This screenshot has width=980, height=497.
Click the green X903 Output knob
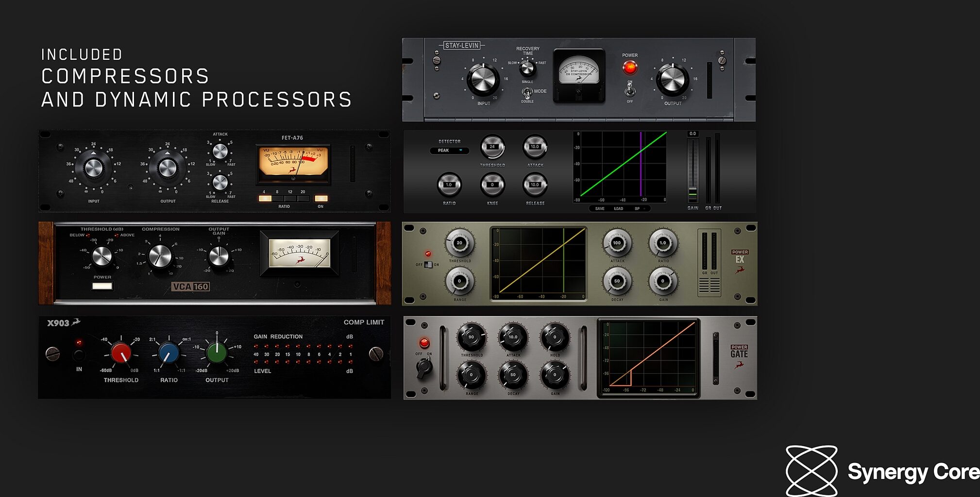217,353
